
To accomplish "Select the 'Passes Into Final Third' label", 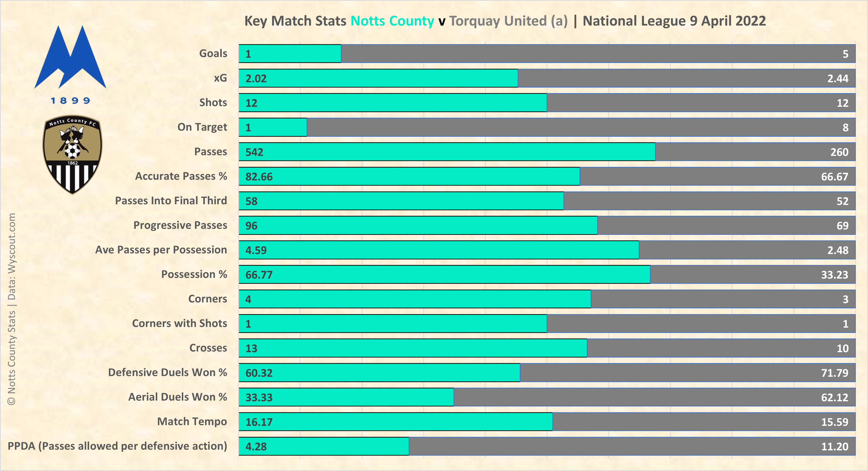I will 171,201.
